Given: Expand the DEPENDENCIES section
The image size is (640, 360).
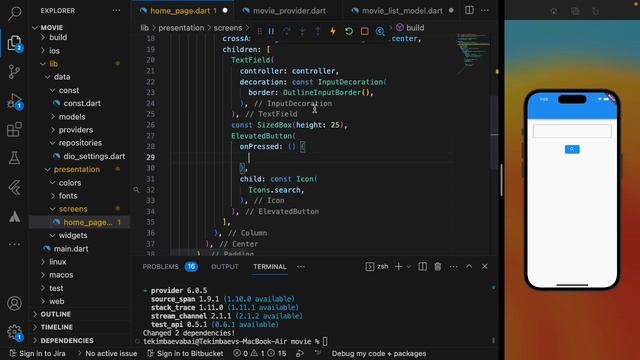Looking at the screenshot, I should point(80,340).
